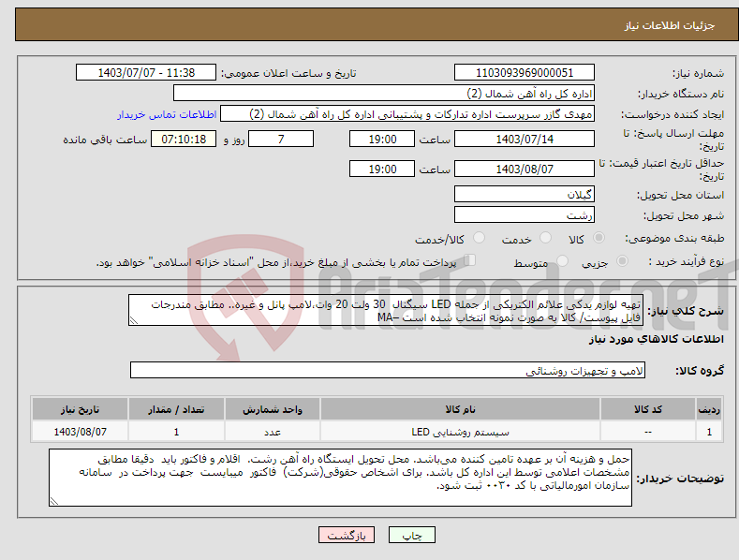Click the response deadline date 1403/07/14
Viewport: 739px width, 560px height.
tap(525, 139)
